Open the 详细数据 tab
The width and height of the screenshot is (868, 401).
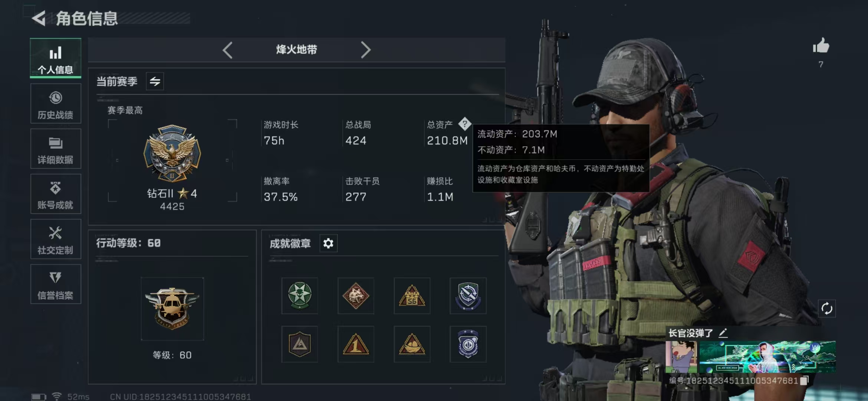pyautogui.click(x=56, y=149)
